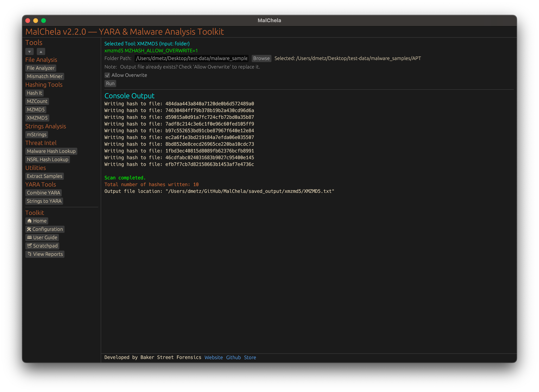Click the hash line ending 95400e145
539x392 pixels.
(x=179, y=158)
